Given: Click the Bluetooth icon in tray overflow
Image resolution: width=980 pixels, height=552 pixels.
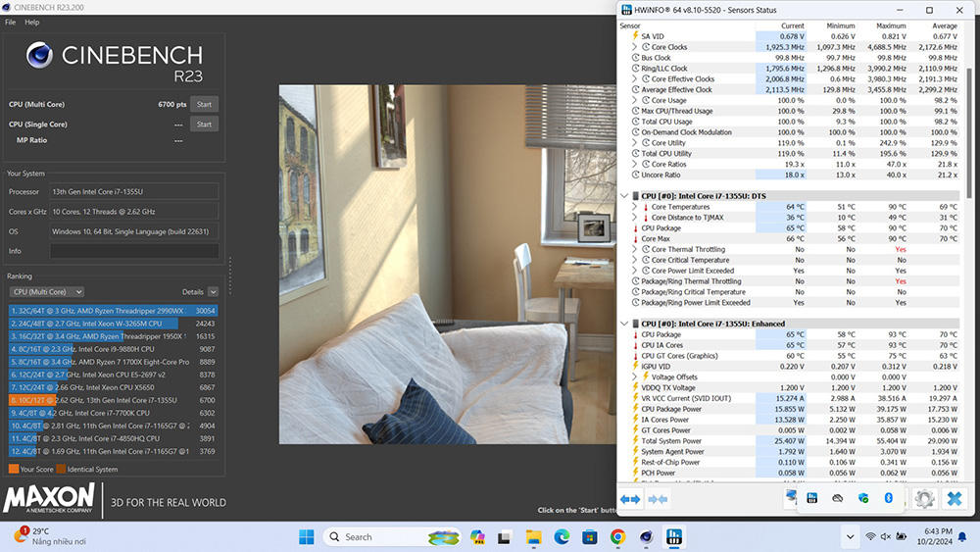Looking at the screenshot, I should (889, 498).
